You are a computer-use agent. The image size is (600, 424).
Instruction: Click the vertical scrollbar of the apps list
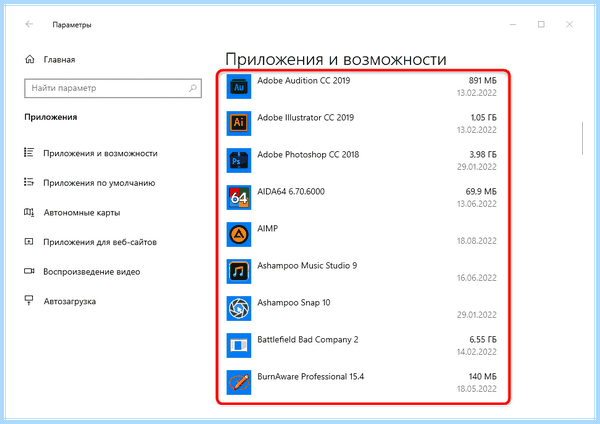point(582,138)
